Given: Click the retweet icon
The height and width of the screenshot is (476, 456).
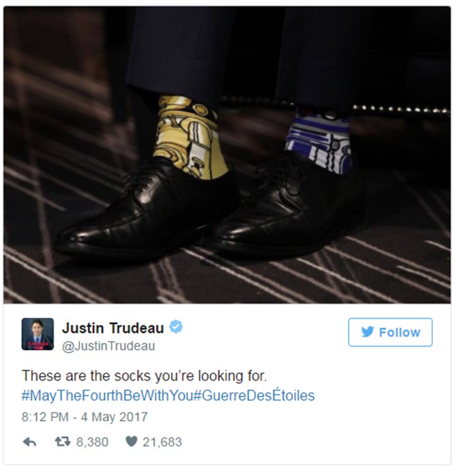Looking at the screenshot, I should click(x=63, y=442).
